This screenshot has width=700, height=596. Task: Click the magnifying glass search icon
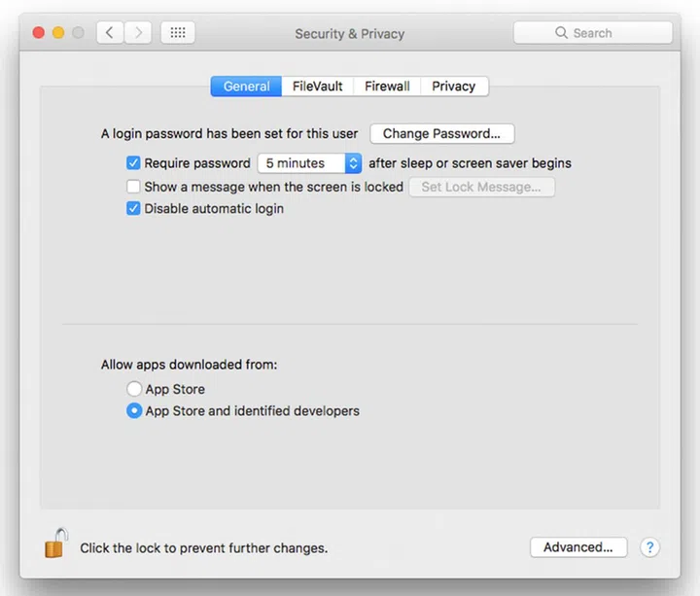click(561, 33)
